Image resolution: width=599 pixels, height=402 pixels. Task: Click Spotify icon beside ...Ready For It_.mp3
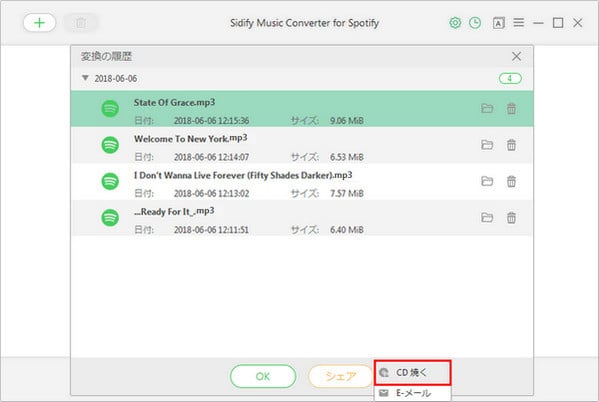pos(110,217)
